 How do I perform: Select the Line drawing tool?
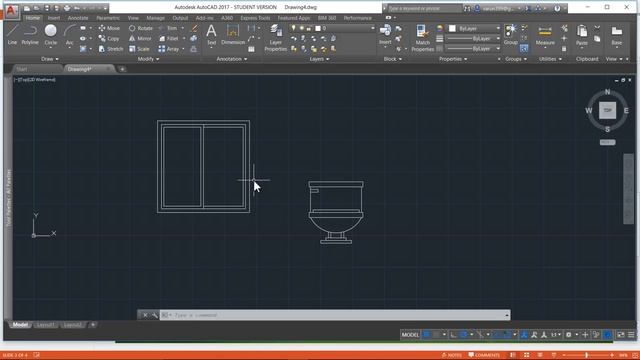click(x=12, y=35)
